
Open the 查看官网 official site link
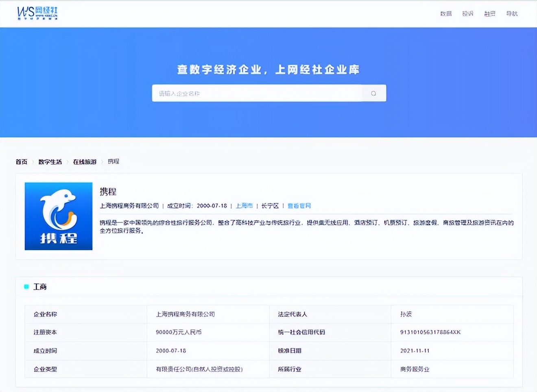pyautogui.click(x=299, y=206)
